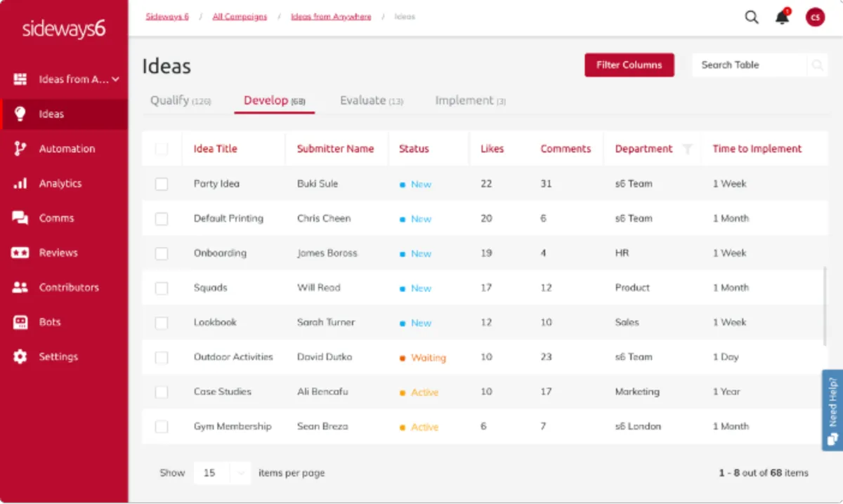The height and width of the screenshot is (504, 843).
Task: Click submitter name James Boross
Action: click(327, 253)
